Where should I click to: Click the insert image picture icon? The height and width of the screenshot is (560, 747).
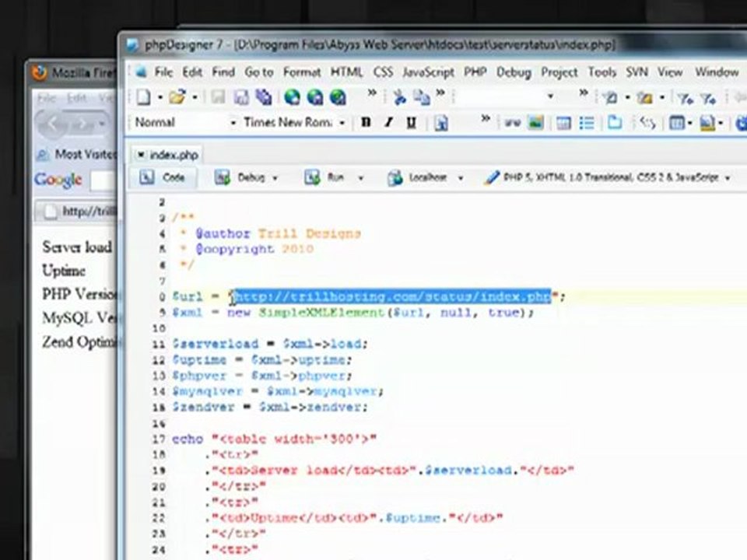535,123
